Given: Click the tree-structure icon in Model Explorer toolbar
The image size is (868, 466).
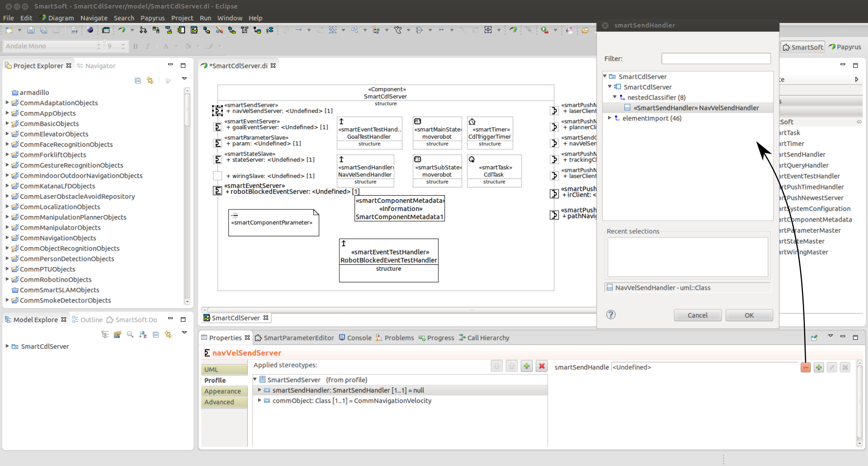Looking at the screenshot, I should point(105,334).
